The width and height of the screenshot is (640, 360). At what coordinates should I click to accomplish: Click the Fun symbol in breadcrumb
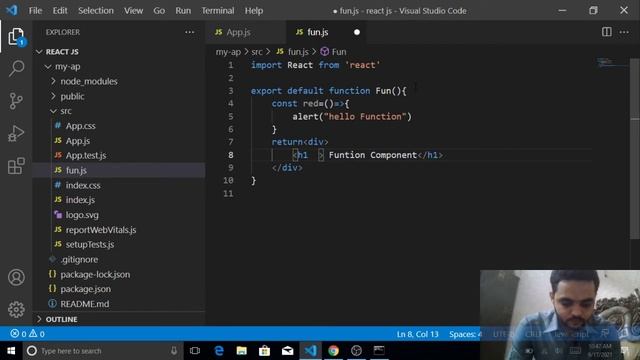tap(333, 52)
